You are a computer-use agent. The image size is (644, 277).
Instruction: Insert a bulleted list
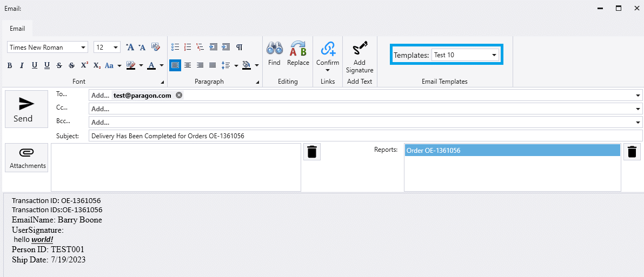175,47
